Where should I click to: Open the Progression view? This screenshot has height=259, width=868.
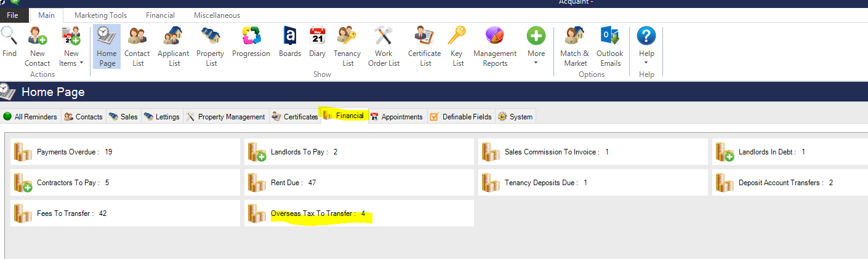click(251, 43)
